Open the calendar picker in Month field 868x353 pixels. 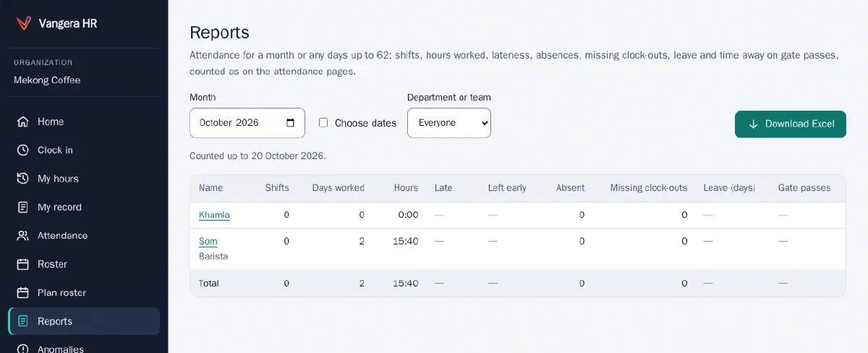click(x=291, y=123)
